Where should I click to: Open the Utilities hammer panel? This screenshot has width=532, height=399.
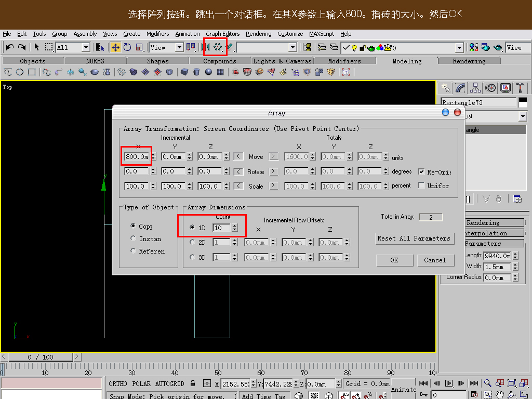[x=520, y=88]
